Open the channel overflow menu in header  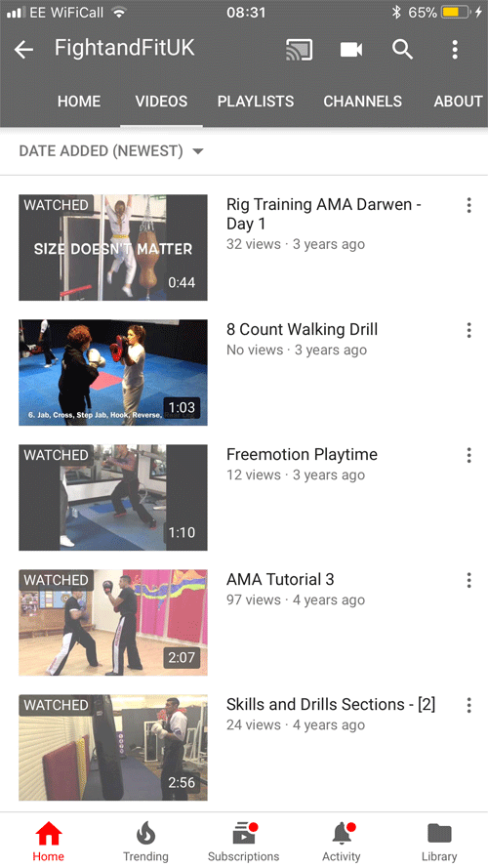tap(455, 50)
